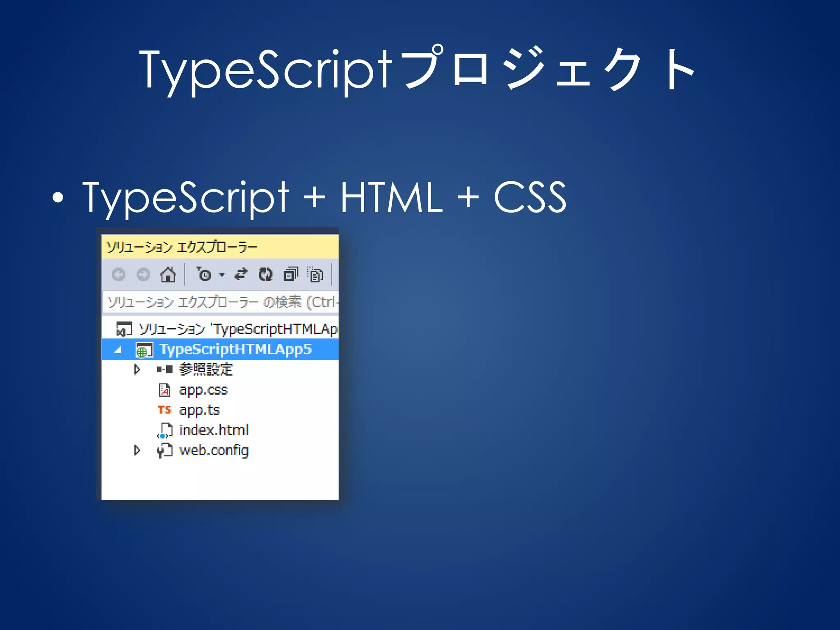Click the slide title TypeScriptプロジェクト
This screenshot has width=840, height=630.
(418, 70)
